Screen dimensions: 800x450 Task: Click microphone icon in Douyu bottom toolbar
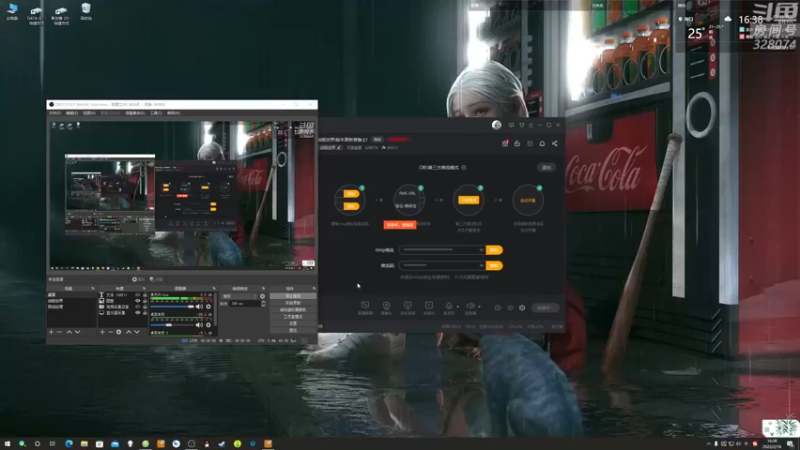[449, 308]
